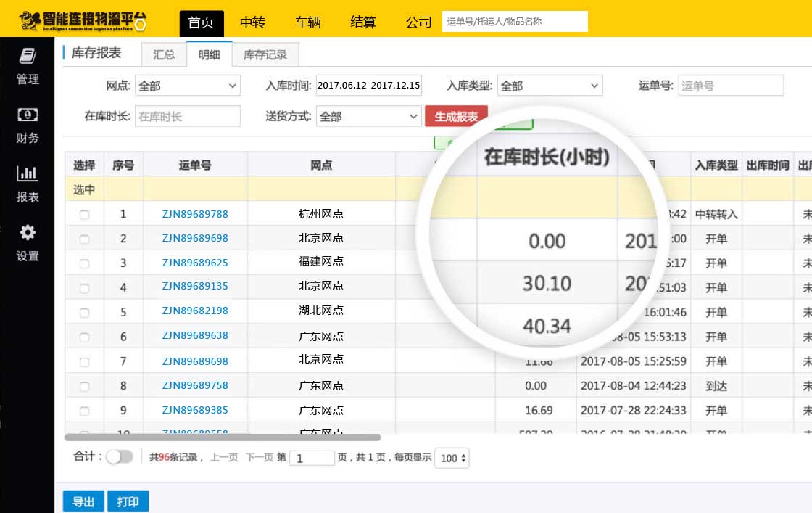Go to 中转 in top navigation
This screenshot has height=513, width=812.
click(x=252, y=22)
